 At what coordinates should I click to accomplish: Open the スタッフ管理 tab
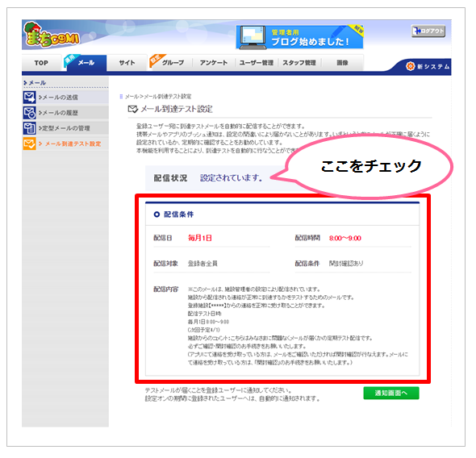click(x=299, y=63)
